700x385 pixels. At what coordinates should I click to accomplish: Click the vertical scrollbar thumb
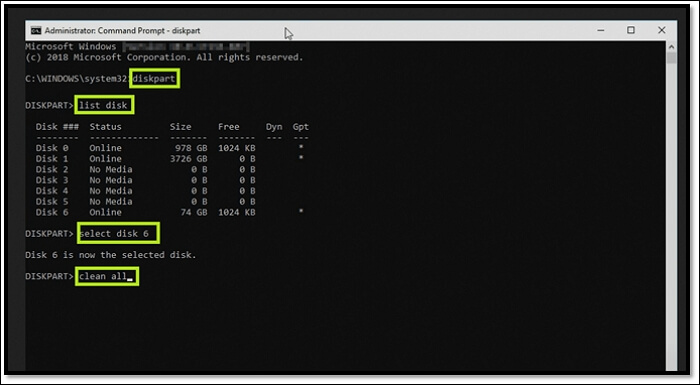(x=671, y=59)
